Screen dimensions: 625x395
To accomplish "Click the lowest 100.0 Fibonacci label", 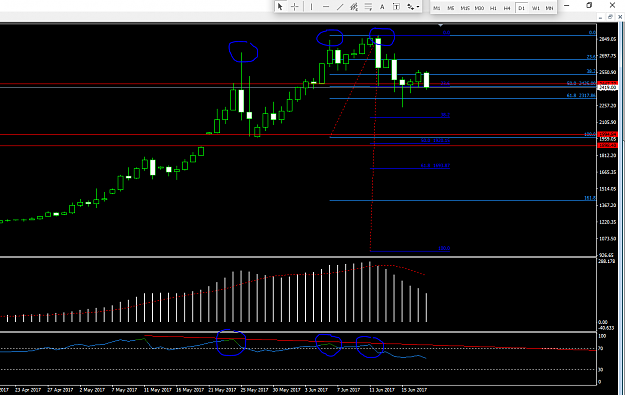I will pyautogui.click(x=444, y=248).
